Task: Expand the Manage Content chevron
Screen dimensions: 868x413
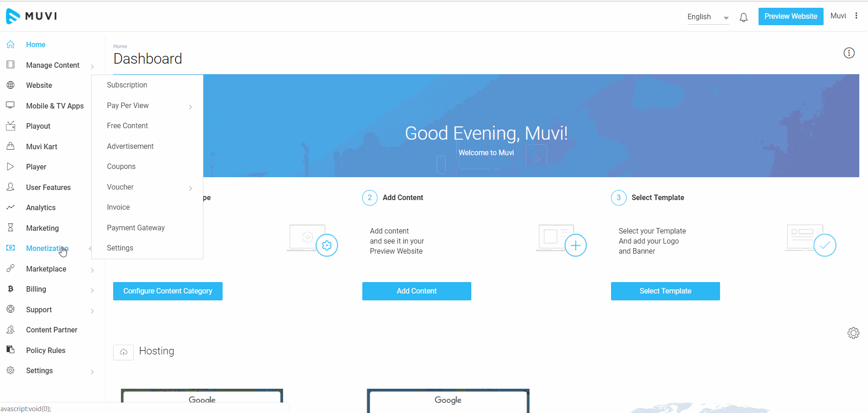Action: [x=92, y=66]
